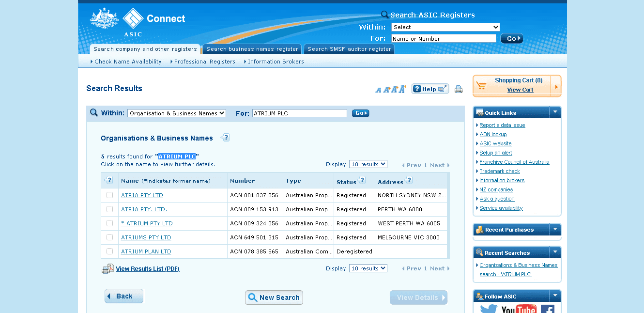Image resolution: width=644 pixels, height=313 pixels.
Task: Click the help icon next to Status column
Action: [362, 181]
